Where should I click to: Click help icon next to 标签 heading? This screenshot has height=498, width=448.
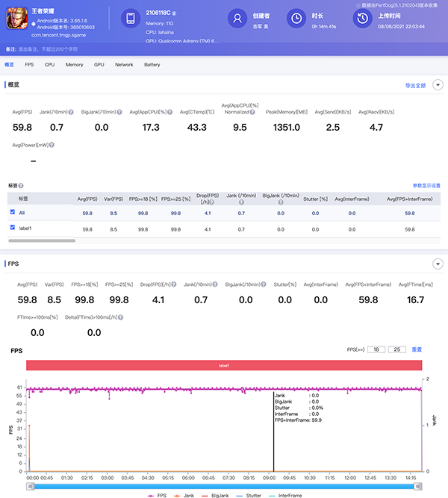(21, 185)
